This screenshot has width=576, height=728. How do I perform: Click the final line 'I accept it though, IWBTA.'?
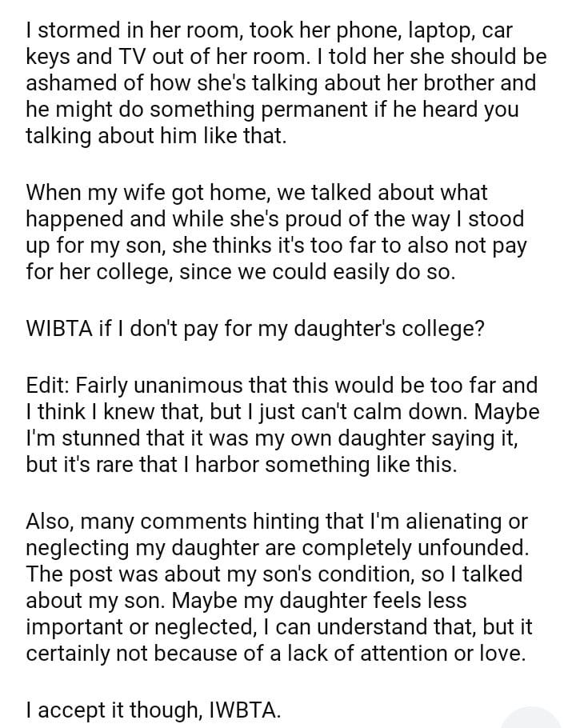click(x=154, y=710)
